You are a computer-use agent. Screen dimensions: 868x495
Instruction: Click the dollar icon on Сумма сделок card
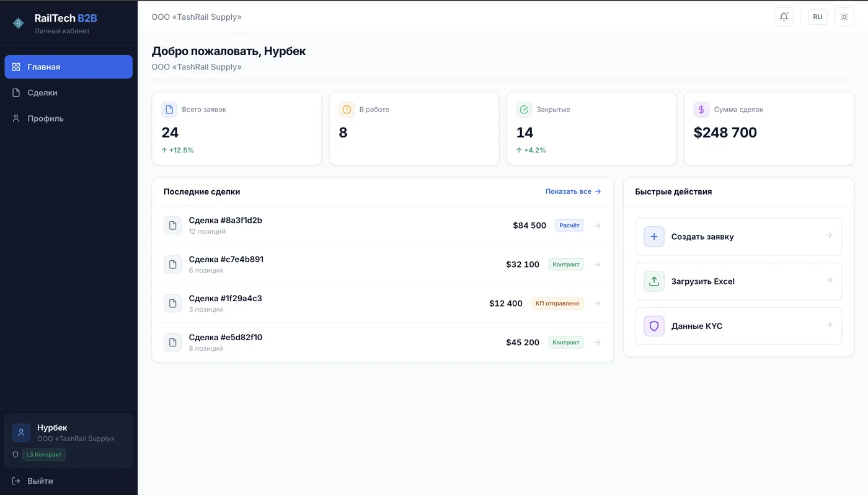tap(701, 109)
